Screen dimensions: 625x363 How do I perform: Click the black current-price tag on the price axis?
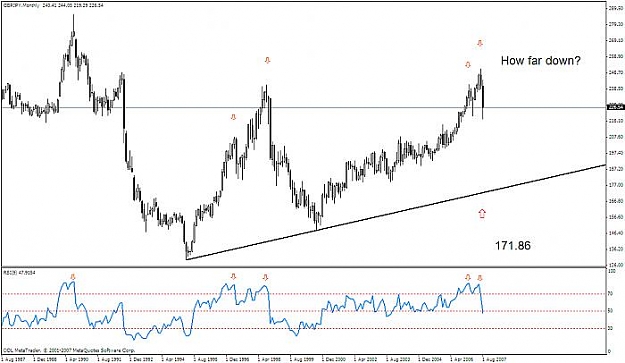tap(615, 107)
